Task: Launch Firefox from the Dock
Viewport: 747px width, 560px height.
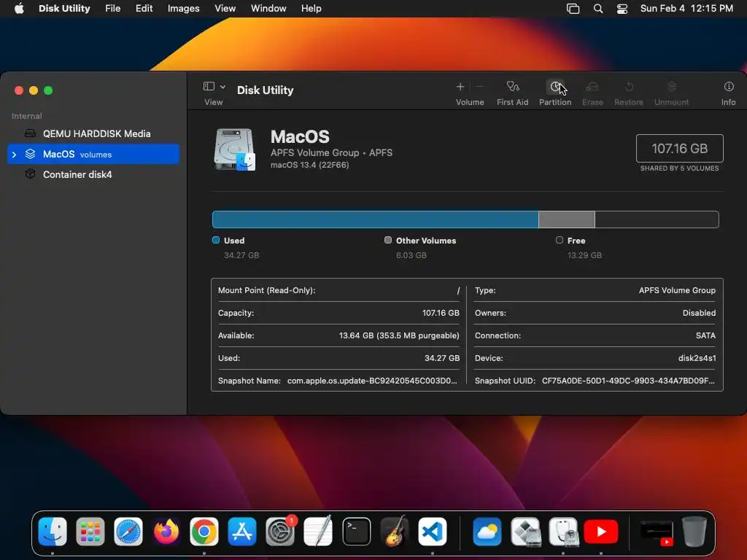Action: click(166, 532)
